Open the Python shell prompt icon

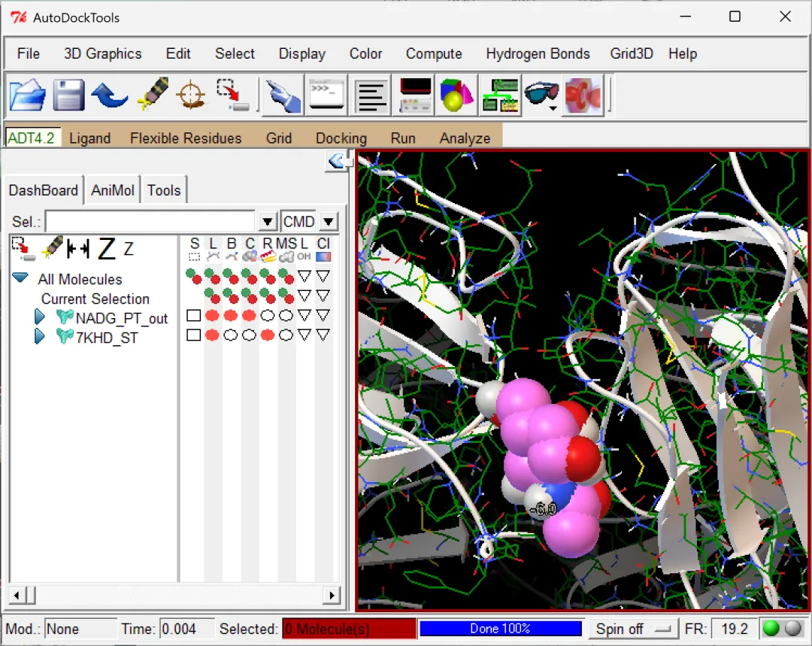coord(326,94)
